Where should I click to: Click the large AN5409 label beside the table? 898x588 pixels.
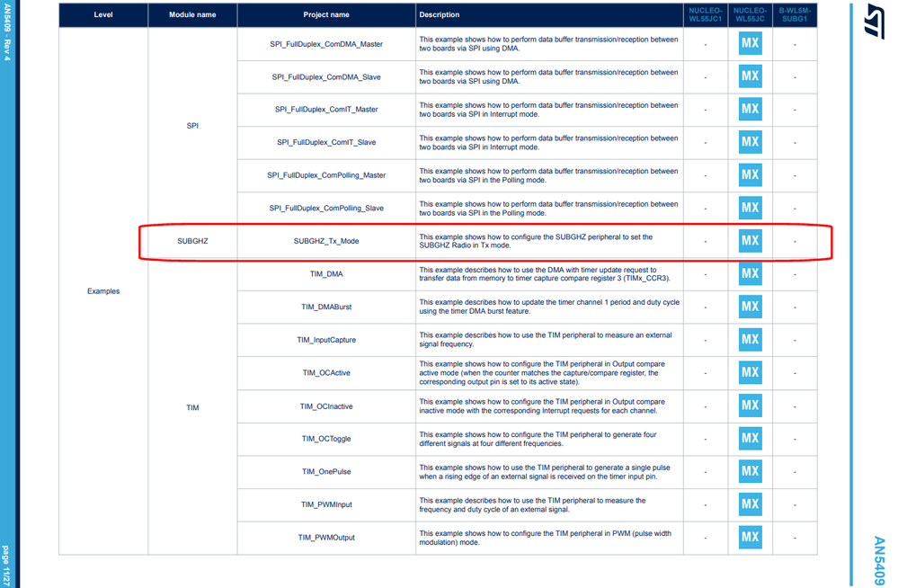(879, 561)
